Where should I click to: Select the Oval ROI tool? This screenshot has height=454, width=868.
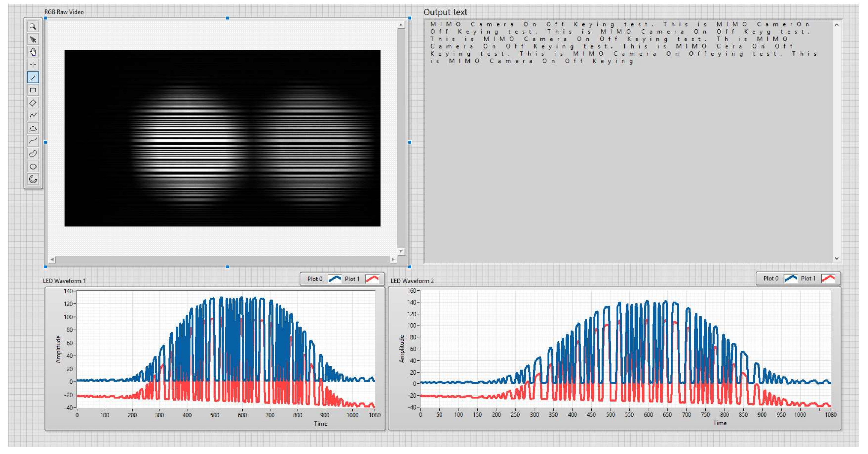[x=33, y=167]
